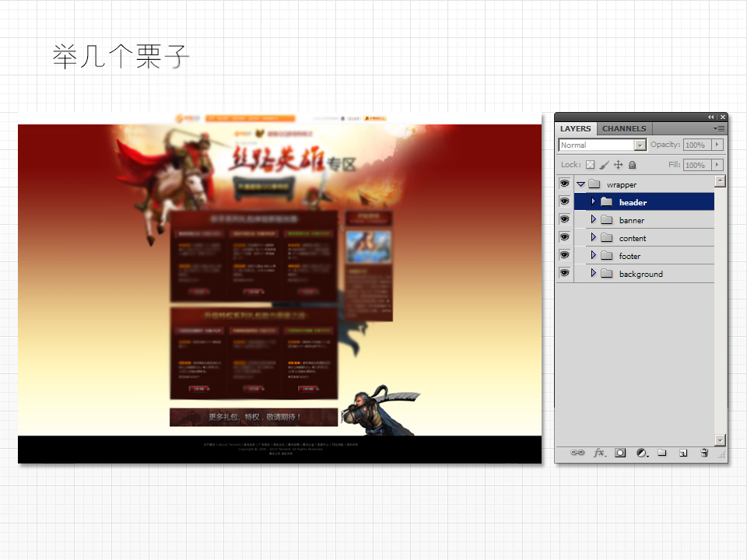The height and width of the screenshot is (560, 747).
Task: Expand the footer group
Action: click(593, 255)
